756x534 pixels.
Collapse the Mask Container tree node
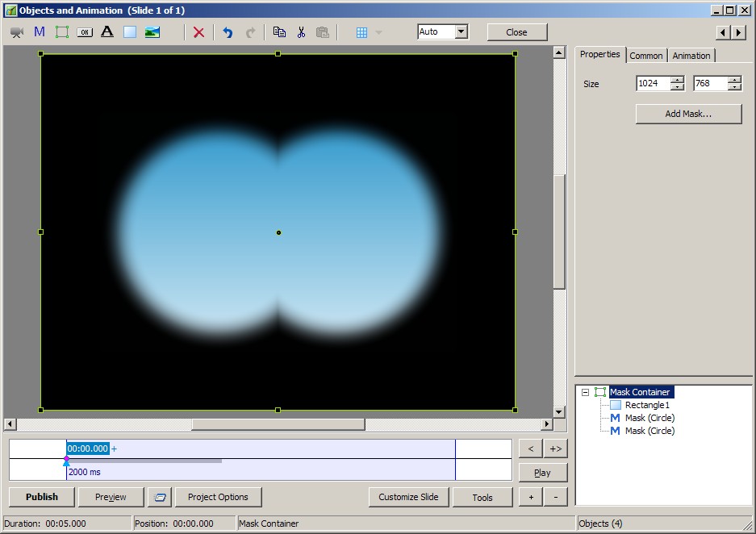585,392
